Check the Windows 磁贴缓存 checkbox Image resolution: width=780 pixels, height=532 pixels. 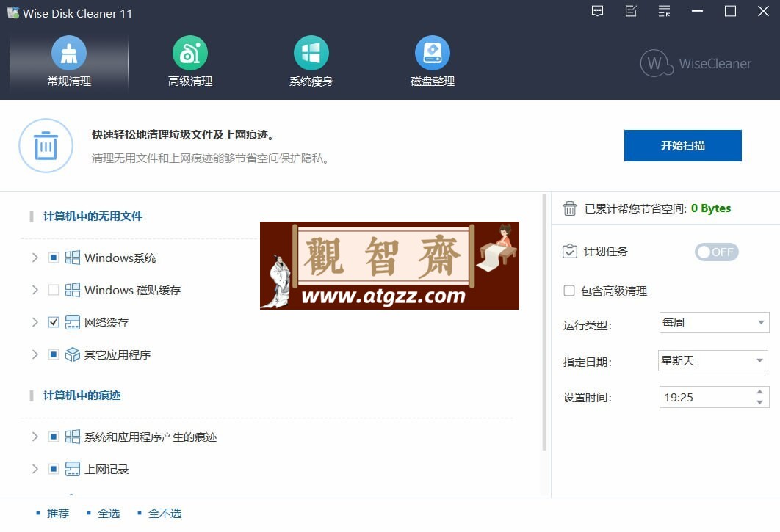click(x=53, y=290)
